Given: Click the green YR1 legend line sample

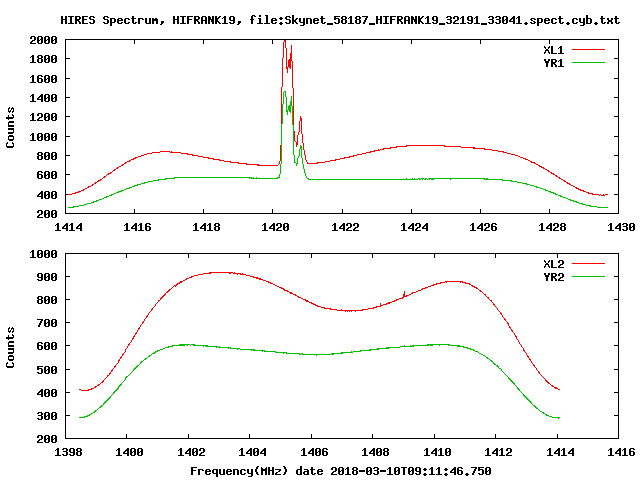Looking at the screenshot, I should (588, 63).
